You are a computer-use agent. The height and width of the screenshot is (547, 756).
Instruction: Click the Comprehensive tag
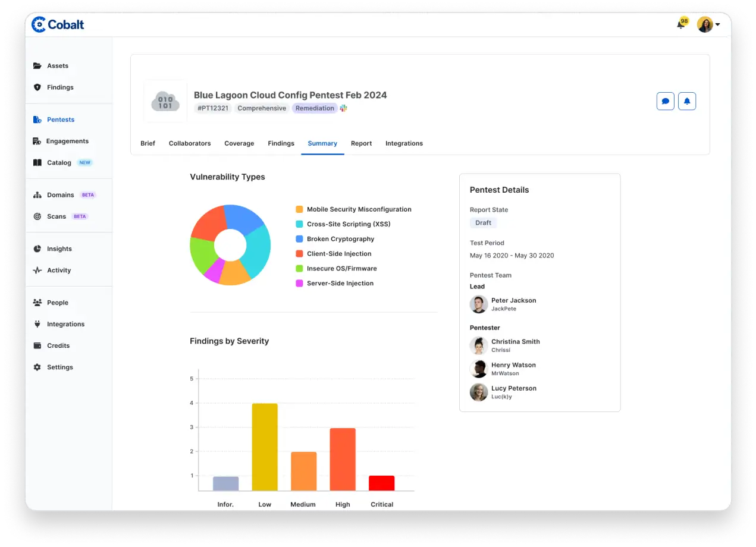262,108
